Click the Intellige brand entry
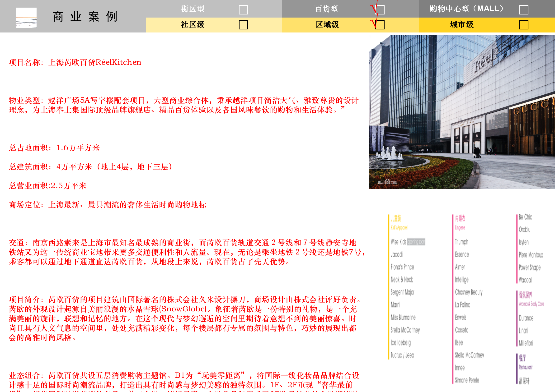 (462, 280)
